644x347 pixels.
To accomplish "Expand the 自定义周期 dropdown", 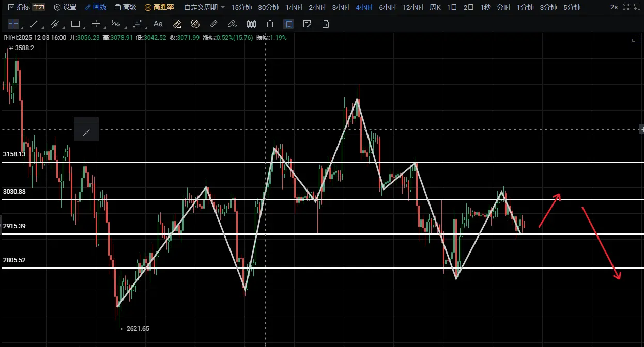I will click(x=204, y=7).
